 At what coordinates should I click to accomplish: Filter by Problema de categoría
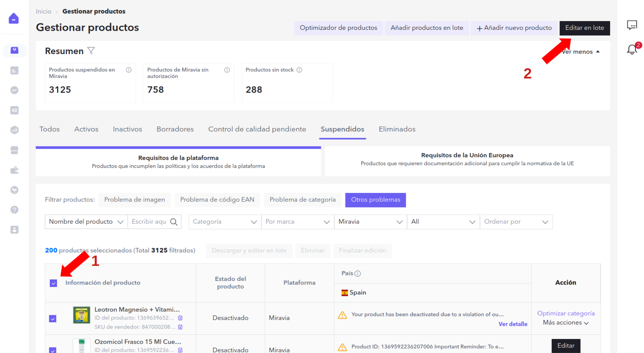coord(303,200)
